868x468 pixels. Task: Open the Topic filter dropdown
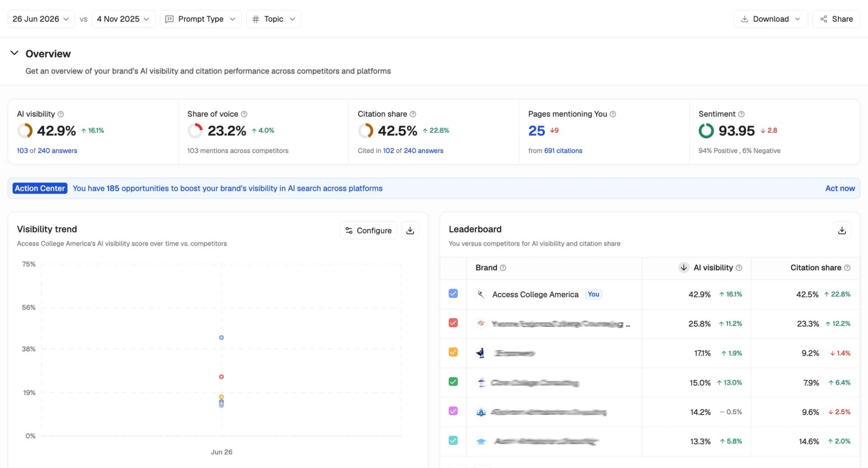coord(274,19)
